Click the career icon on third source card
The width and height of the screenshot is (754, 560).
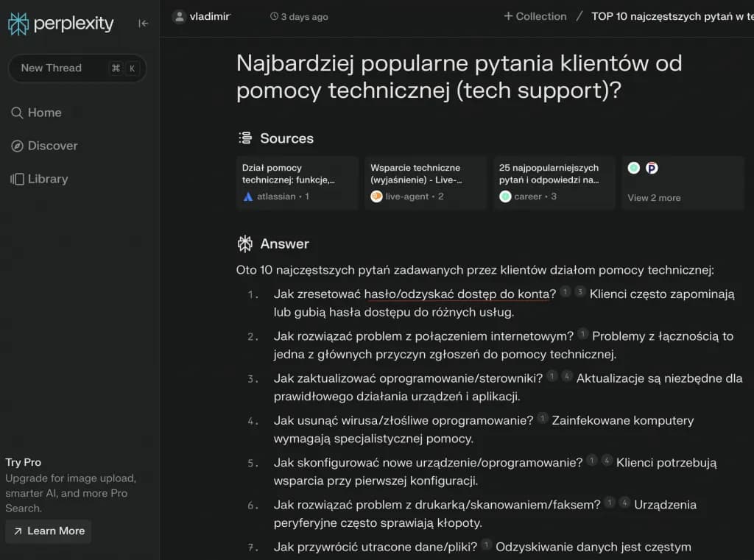coord(505,196)
